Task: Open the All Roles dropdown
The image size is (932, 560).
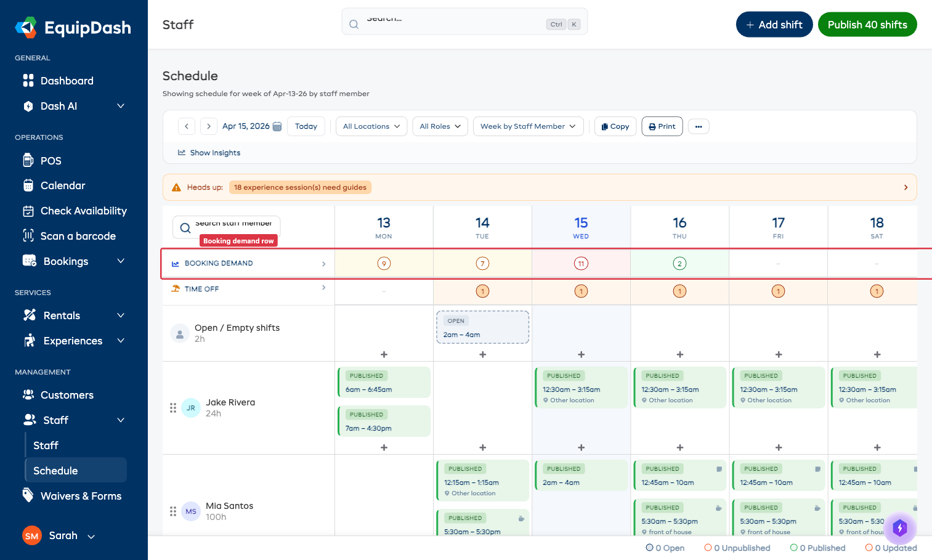Action: pyautogui.click(x=440, y=126)
